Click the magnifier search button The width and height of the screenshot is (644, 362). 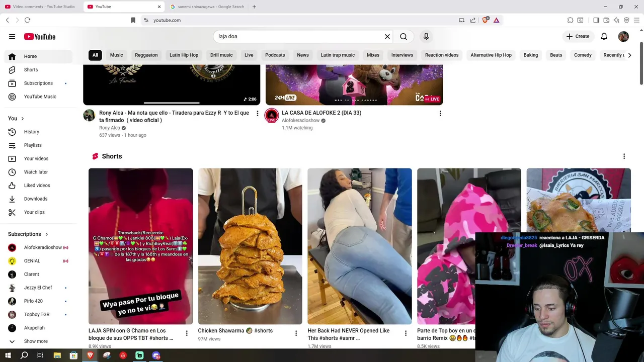(x=404, y=36)
